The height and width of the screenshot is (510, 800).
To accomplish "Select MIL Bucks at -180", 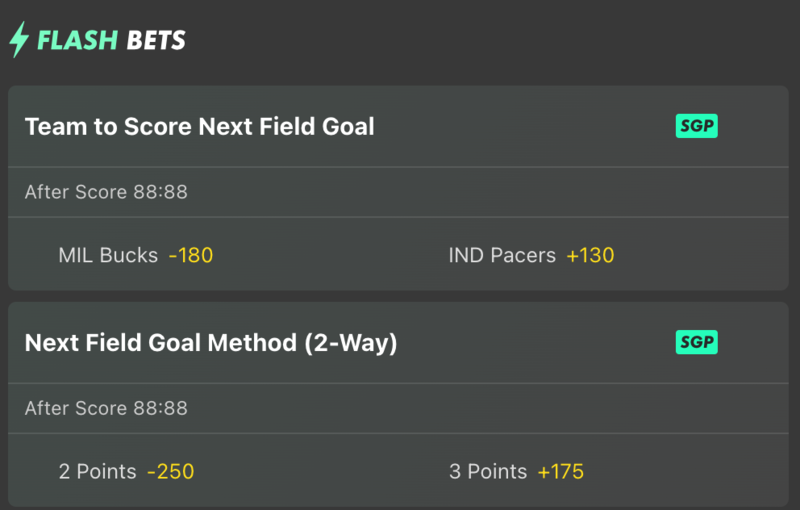I will coord(136,255).
